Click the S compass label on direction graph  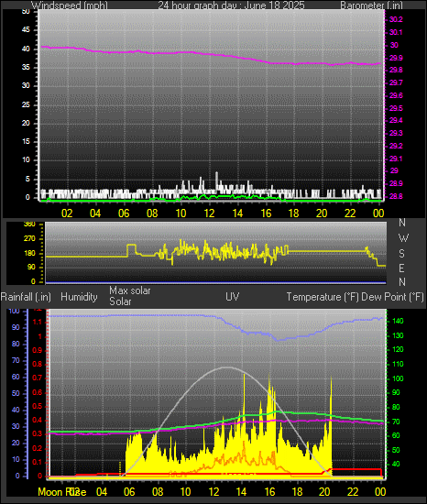click(401, 254)
